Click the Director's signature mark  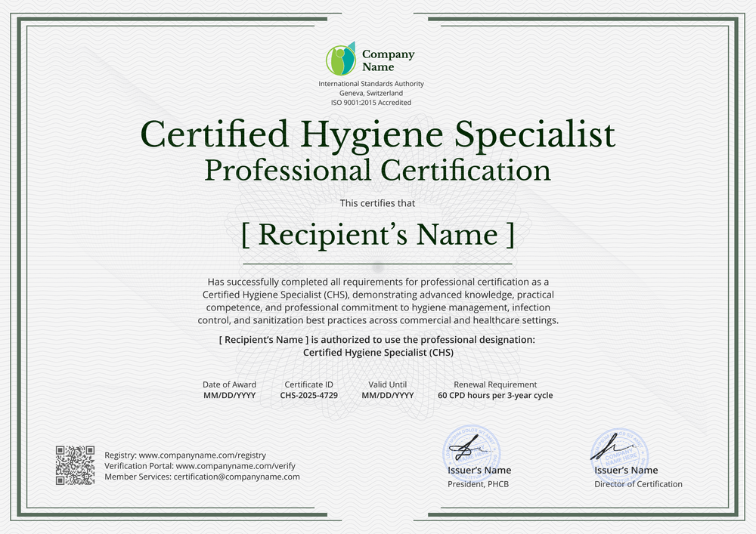point(614,447)
